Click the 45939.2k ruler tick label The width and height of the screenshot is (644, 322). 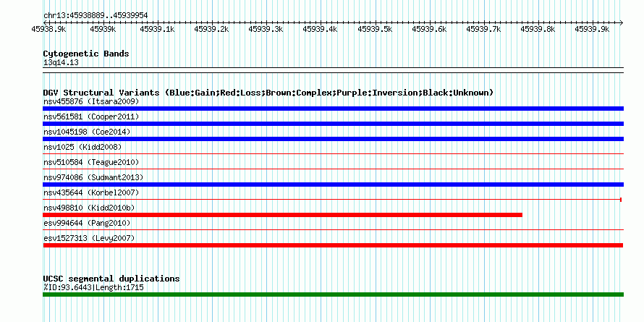[211, 29]
